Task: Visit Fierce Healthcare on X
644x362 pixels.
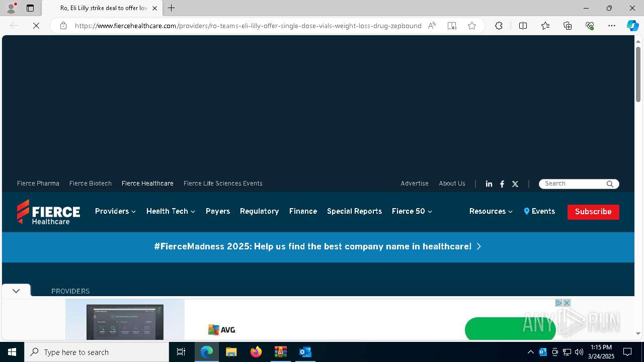Action: click(515, 184)
